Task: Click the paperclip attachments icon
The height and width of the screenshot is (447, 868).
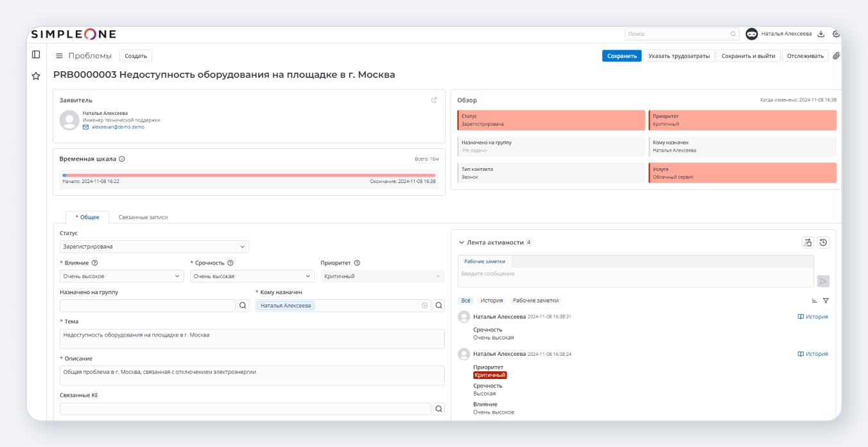Action: tap(836, 56)
